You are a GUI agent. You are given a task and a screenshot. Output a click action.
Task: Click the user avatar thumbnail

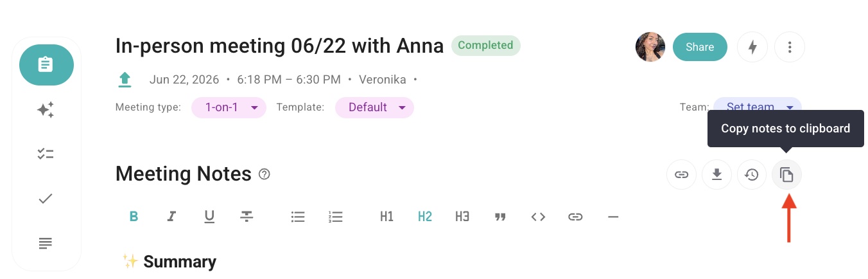pos(650,47)
